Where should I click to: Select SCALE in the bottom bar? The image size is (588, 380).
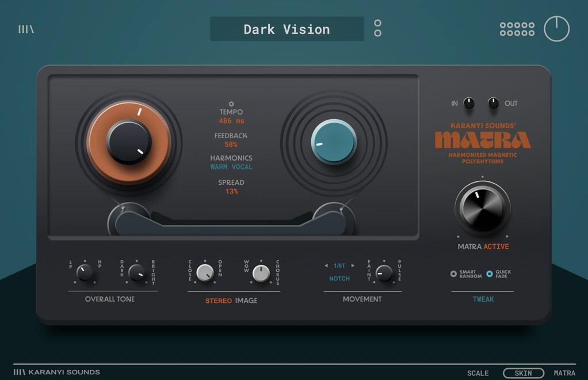[478, 373]
